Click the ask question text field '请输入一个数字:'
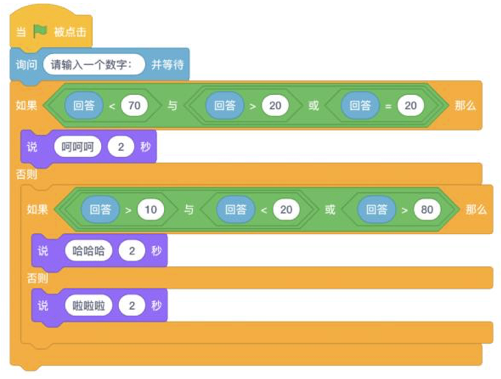501x379 pixels. coord(94,65)
